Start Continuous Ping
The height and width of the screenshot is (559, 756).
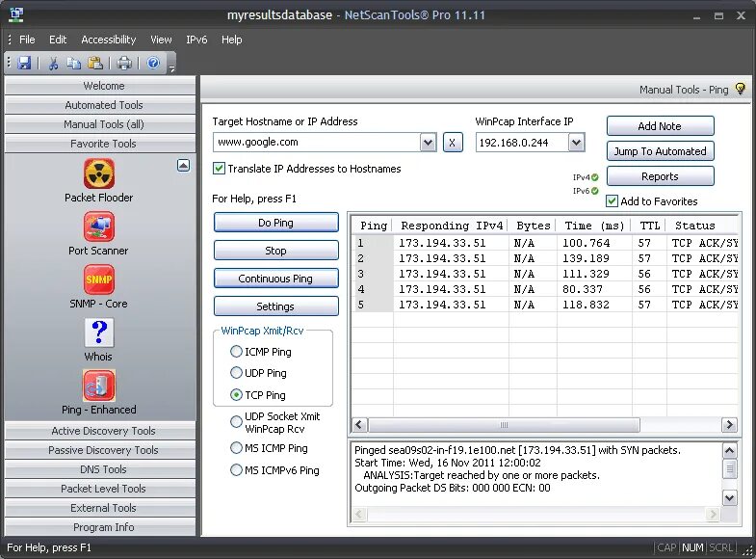point(275,279)
